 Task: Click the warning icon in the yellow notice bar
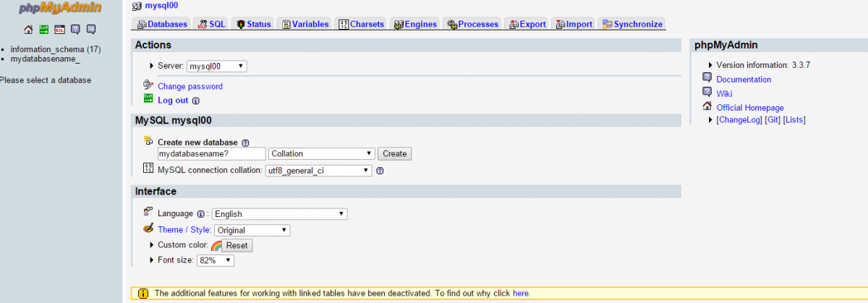(x=142, y=293)
